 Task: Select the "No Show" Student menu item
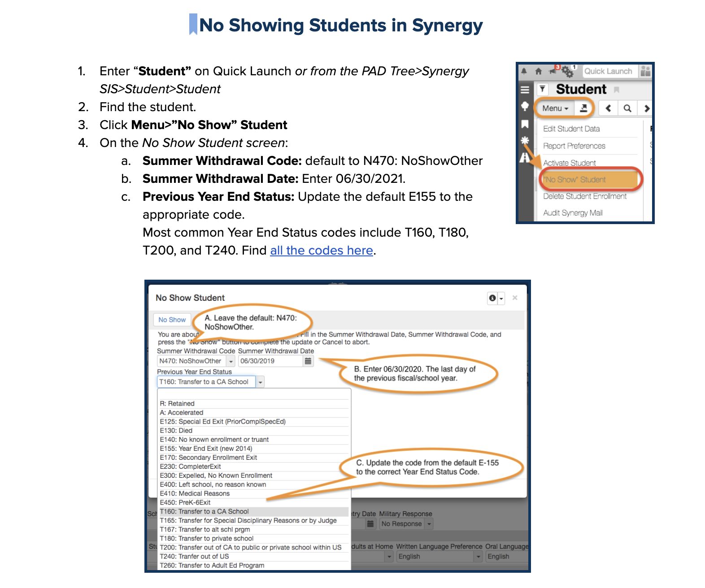coord(589,180)
